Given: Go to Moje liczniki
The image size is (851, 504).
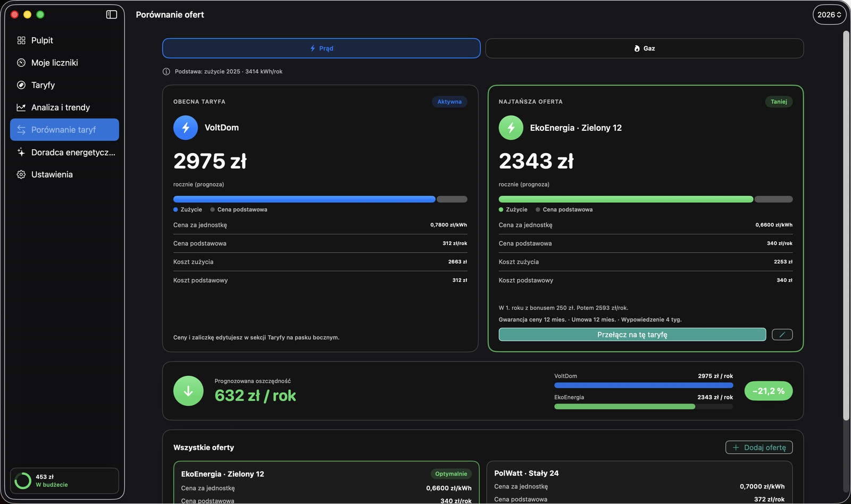Looking at the screenshot, I should (64, 63).
